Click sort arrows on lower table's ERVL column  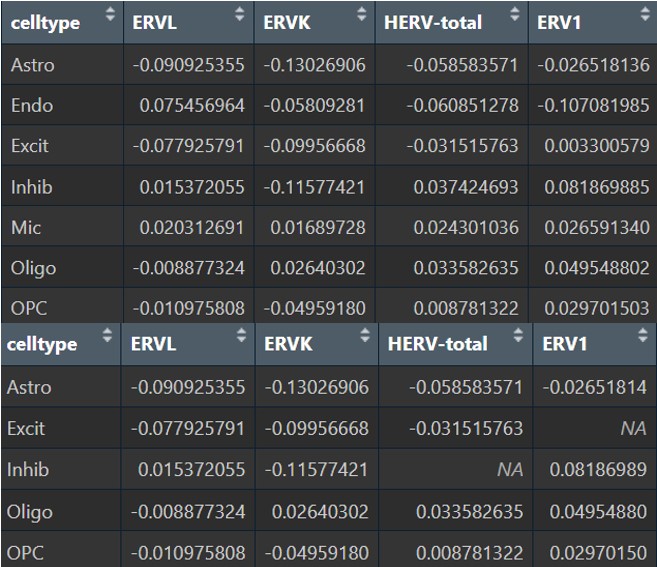(240, 337)
